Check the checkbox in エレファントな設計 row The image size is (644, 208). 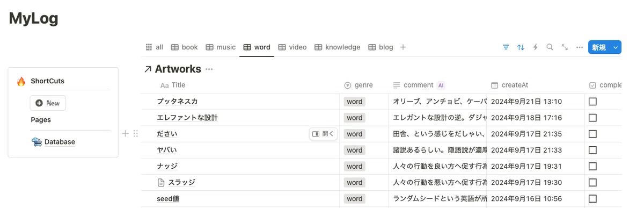pos(592,118)
